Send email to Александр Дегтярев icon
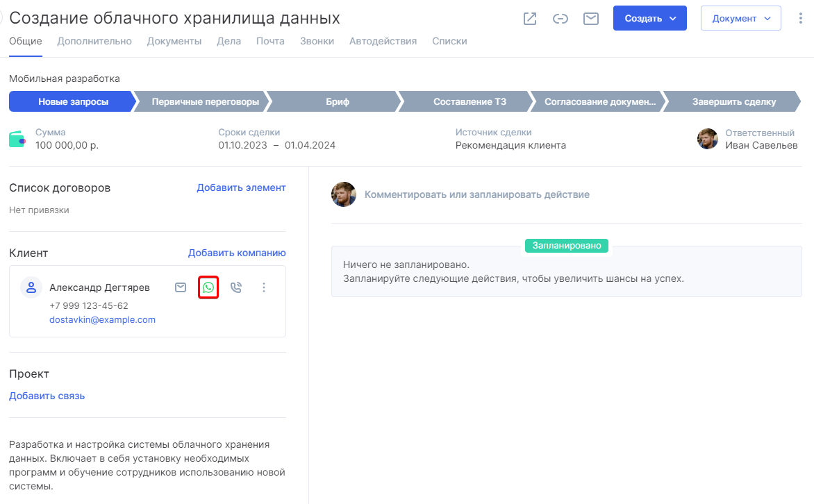Screen dimensions: 814x504 [x=181, y=287]
